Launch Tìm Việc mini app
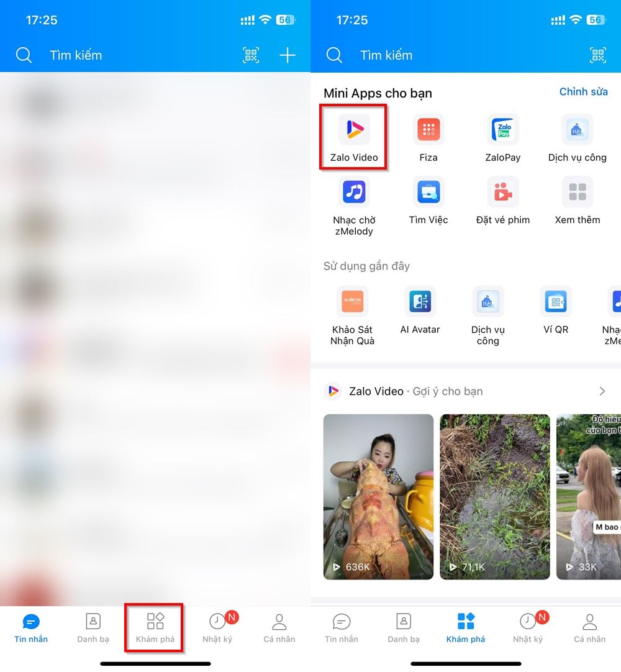This screenshot has width=621, height=672. click(428, 193)
